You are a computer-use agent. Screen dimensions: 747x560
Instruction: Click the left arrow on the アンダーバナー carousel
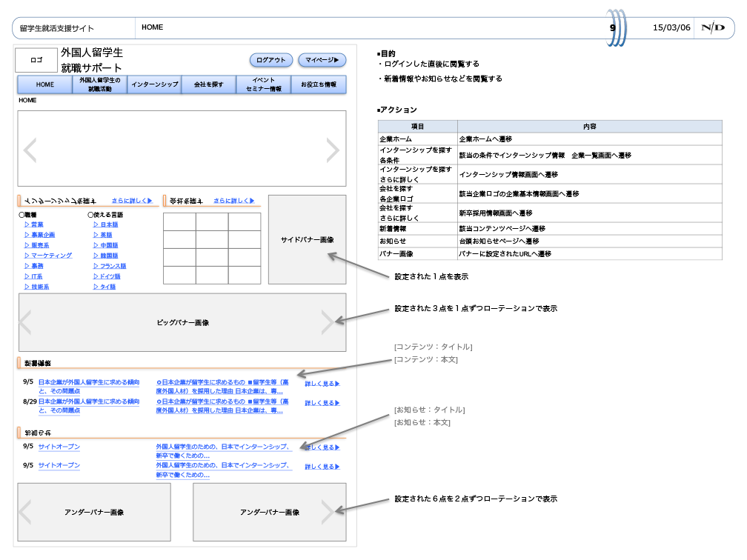click(x=25, y=512)
